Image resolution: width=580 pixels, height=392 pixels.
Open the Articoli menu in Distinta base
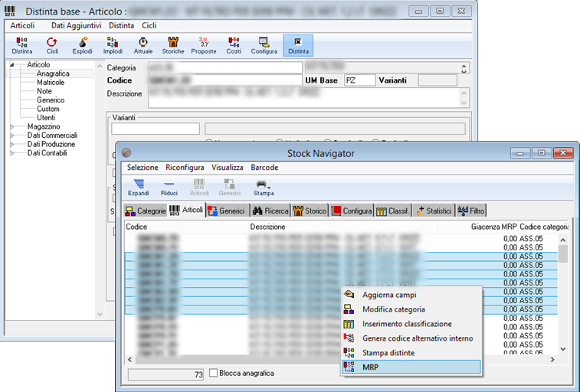click(22, 25)
